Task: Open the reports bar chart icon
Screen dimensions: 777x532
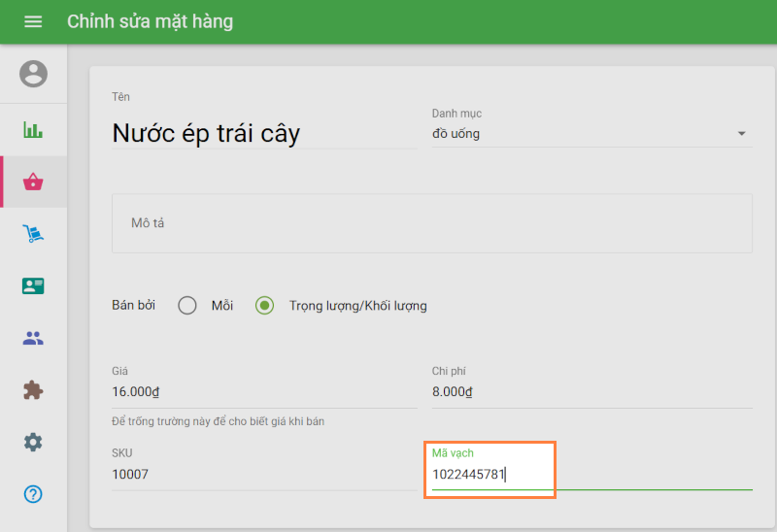Action: (x=33, y=130)
